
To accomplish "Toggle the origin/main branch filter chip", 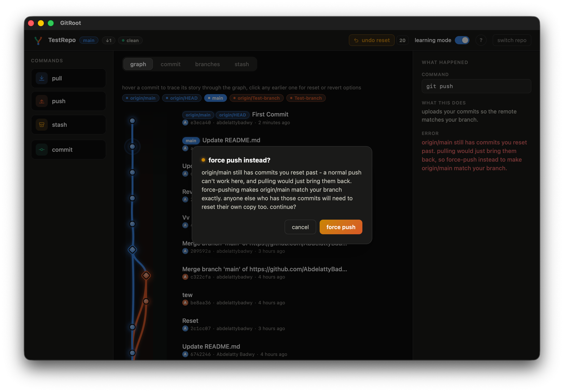I will tap(141, 98).
